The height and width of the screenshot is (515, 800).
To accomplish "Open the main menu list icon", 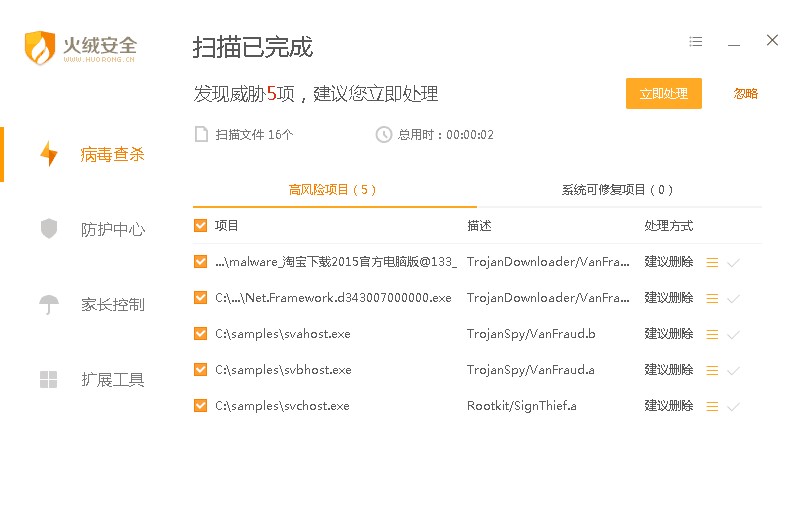I will coord(696,42).
